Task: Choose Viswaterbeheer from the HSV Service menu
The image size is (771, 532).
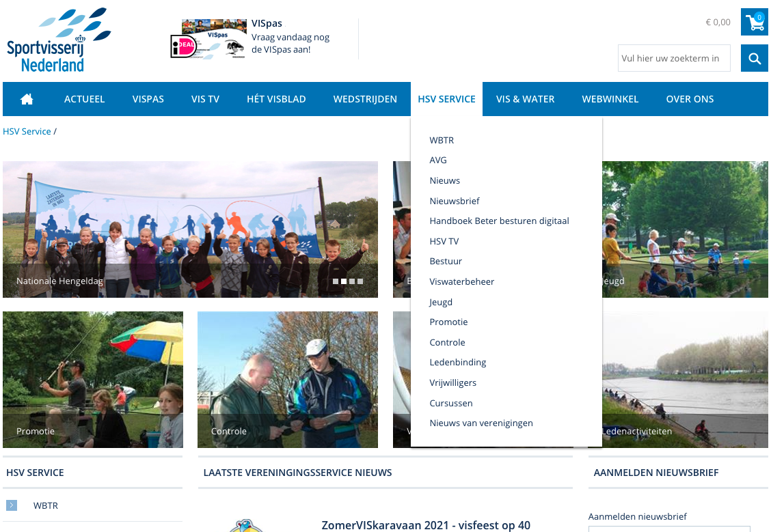Action: (x=461, y=281)
